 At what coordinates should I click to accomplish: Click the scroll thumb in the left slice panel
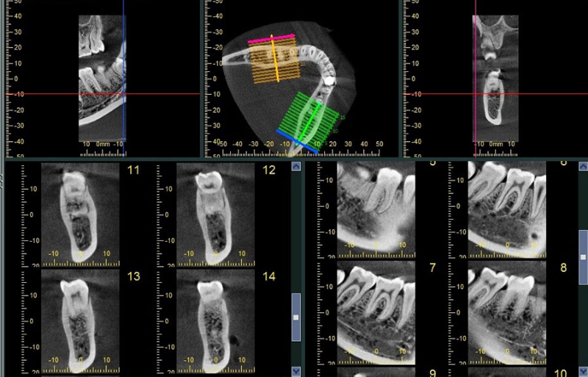coord(296,317)
